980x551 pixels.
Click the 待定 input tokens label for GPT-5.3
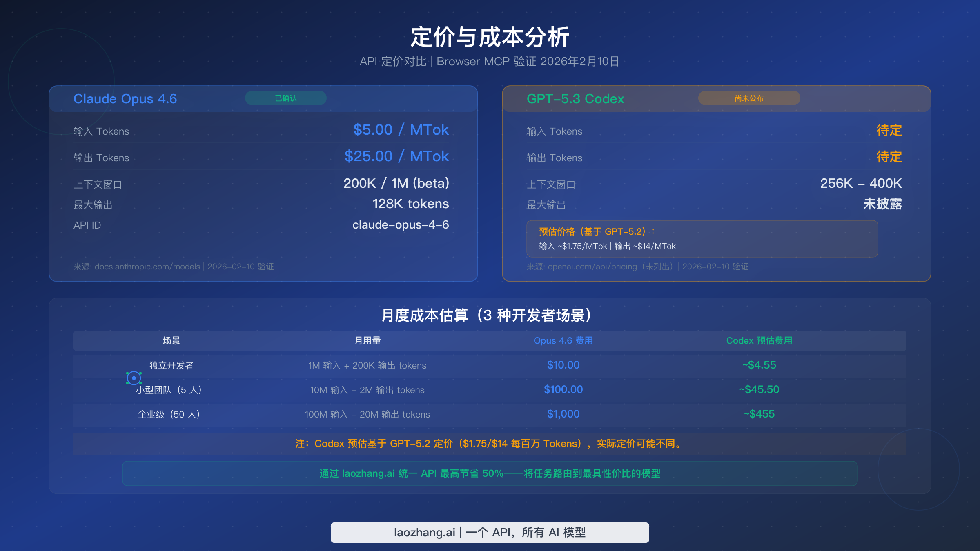[x=889, y=131]
